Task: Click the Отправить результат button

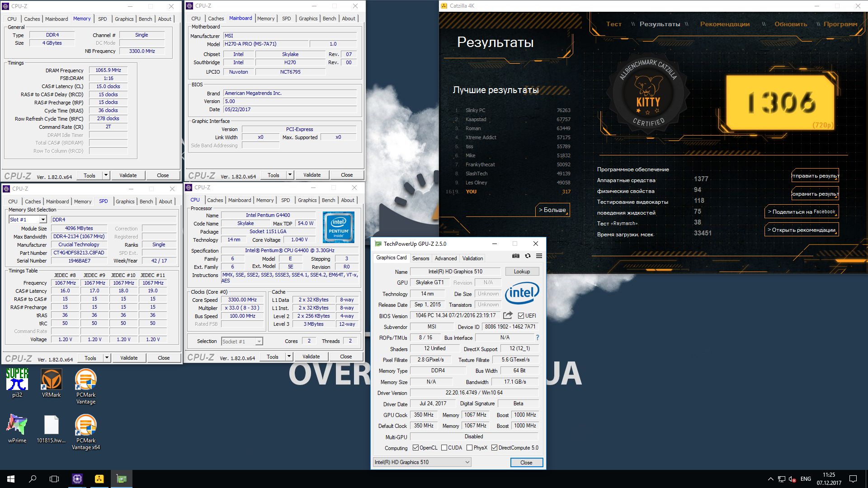Action: tap(815, 176)
